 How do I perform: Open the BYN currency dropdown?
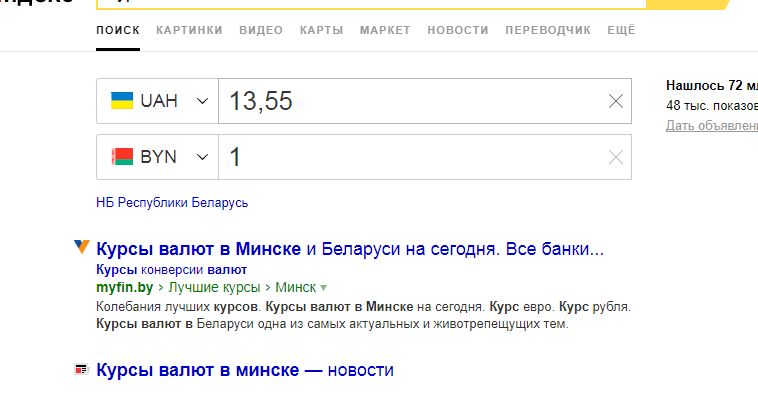click(157, 157)
